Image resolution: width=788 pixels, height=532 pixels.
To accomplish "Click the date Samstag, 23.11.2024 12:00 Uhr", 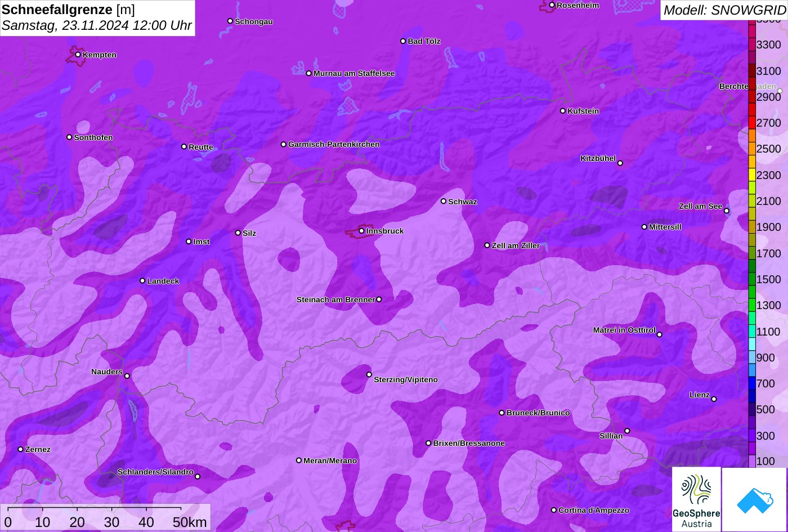I will pos(97,25).
